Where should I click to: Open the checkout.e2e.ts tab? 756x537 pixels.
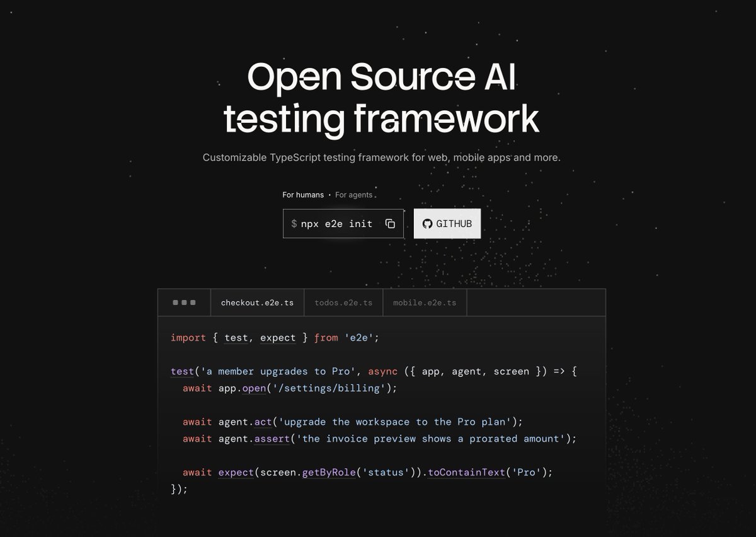coord(257,303)
